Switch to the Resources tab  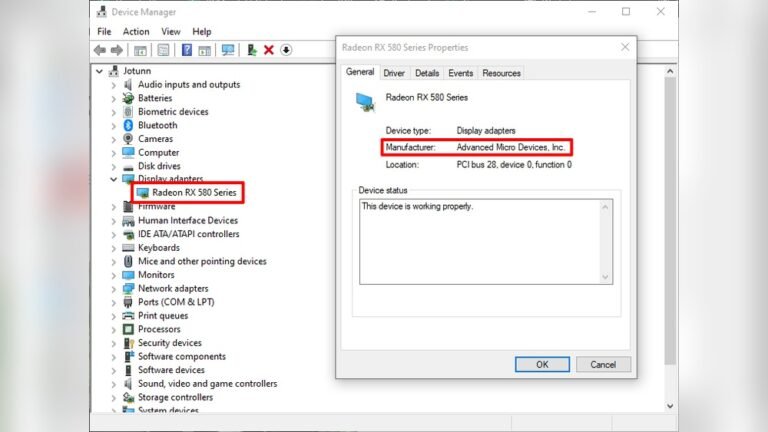click(x=501, y=73)
